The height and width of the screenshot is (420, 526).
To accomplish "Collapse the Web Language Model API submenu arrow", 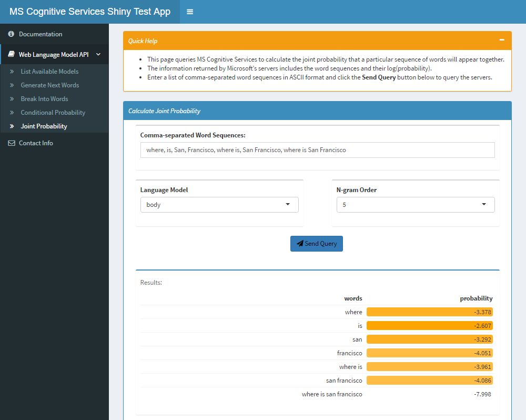I will coord(98,54).
